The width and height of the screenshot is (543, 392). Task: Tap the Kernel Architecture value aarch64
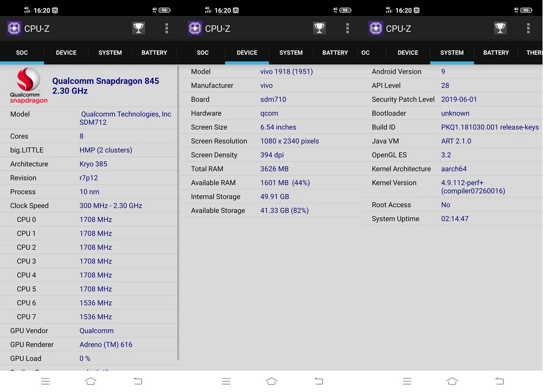pos(454,169)
